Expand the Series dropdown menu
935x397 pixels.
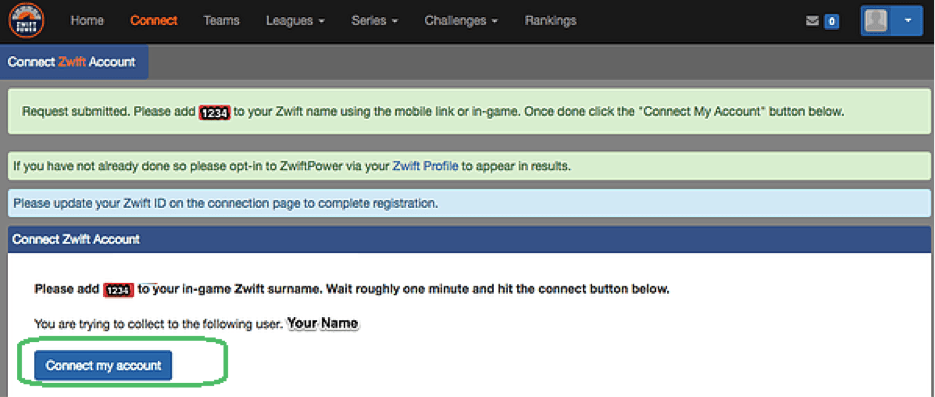pyautogui.click(x=374, y=21)
